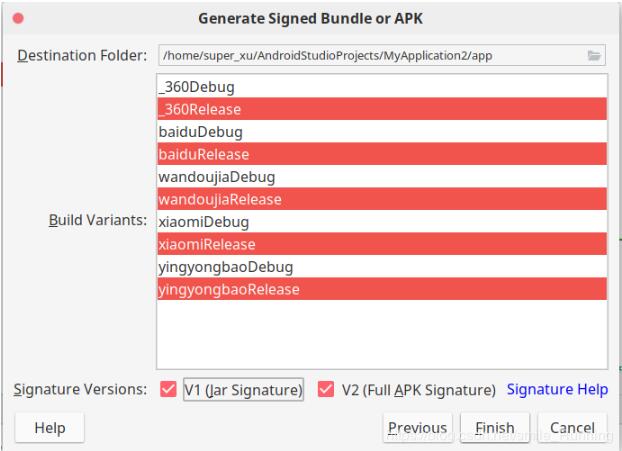The height and width of the screenshot is (451, 622).
Task: Click the Destination Folder path field
Action: click(x=370, y=55)
